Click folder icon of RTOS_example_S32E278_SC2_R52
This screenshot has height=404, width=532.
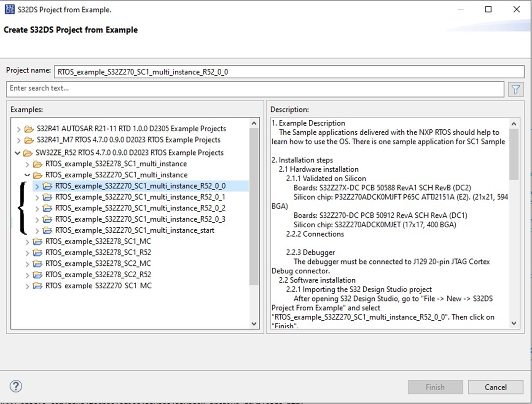click(x=38, y=274)
